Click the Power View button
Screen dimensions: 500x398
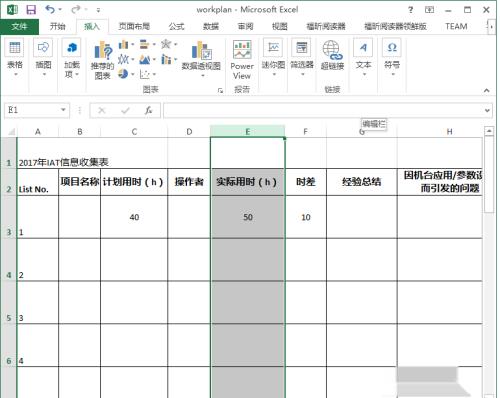[x=242, y=60]
